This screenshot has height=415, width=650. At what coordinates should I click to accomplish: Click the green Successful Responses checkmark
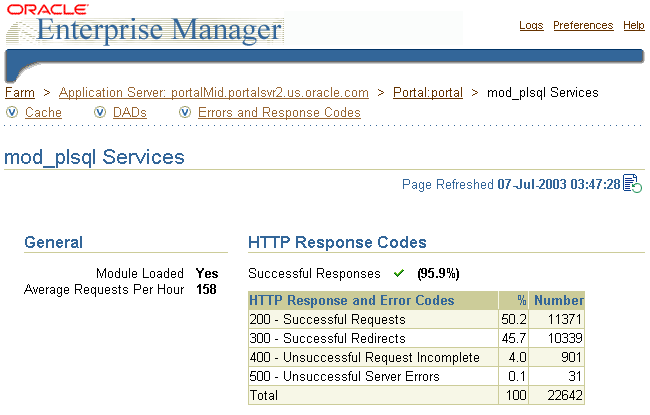point(399,273)
